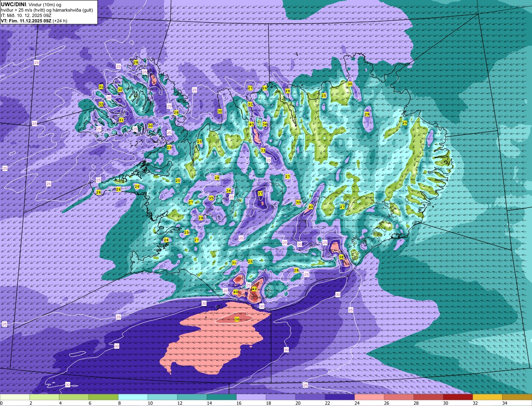
Task: Select the purple 20–22 m/s legend swatch
Action: [310, 397]
